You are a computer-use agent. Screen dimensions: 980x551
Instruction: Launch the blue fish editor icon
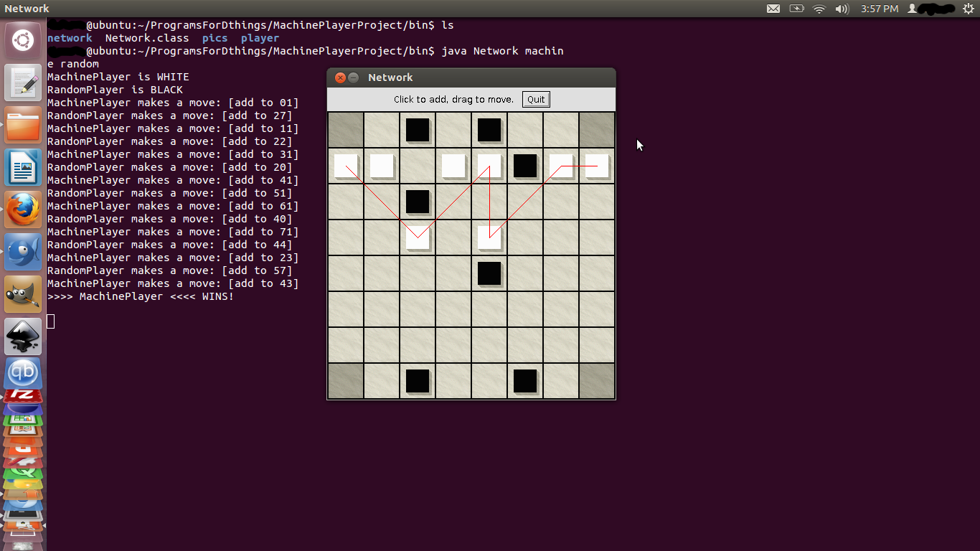click(x=23, y=253)
